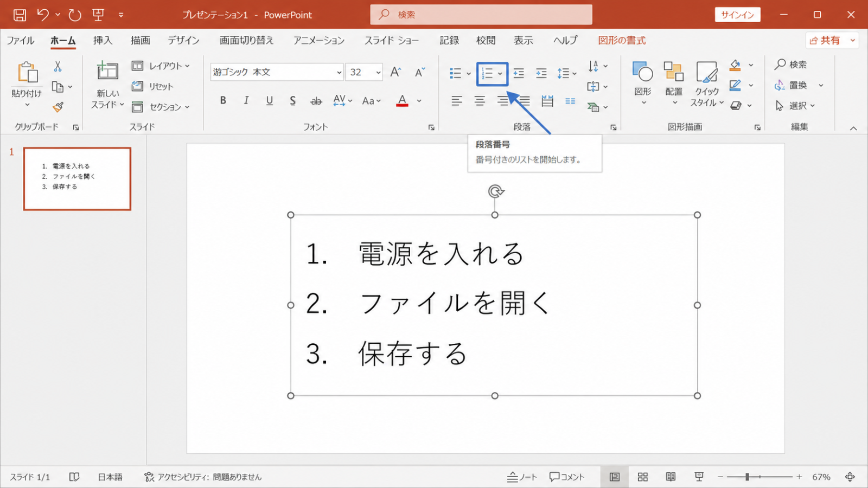The height and width of the screenshot is (488, 868).
Task: Open the Shapes (図形) gallery
Action: point(643,82)
